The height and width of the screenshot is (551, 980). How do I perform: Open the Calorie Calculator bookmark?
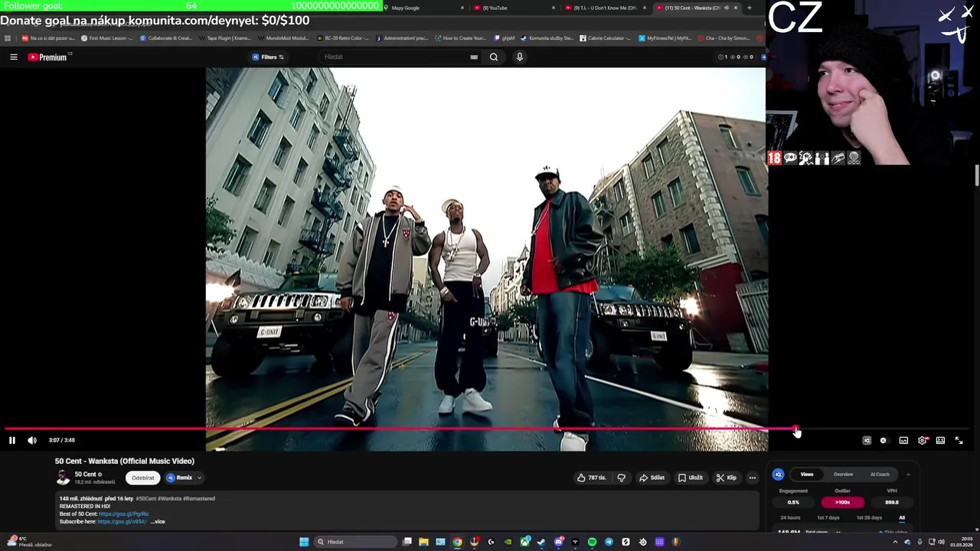(605, 37)
